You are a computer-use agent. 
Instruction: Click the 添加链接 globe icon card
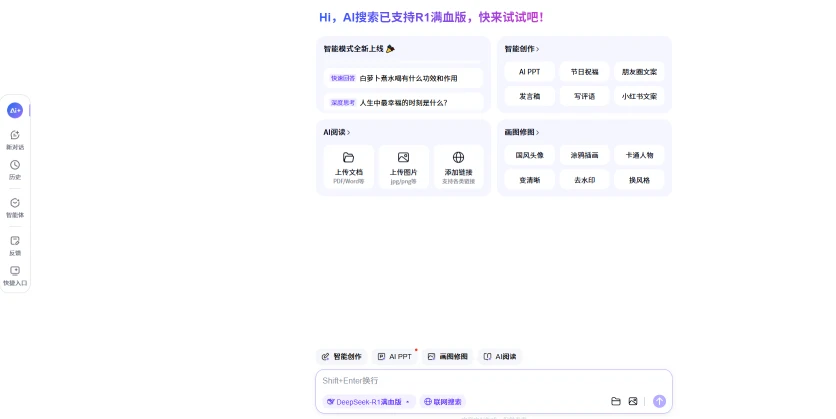point(459,167)
